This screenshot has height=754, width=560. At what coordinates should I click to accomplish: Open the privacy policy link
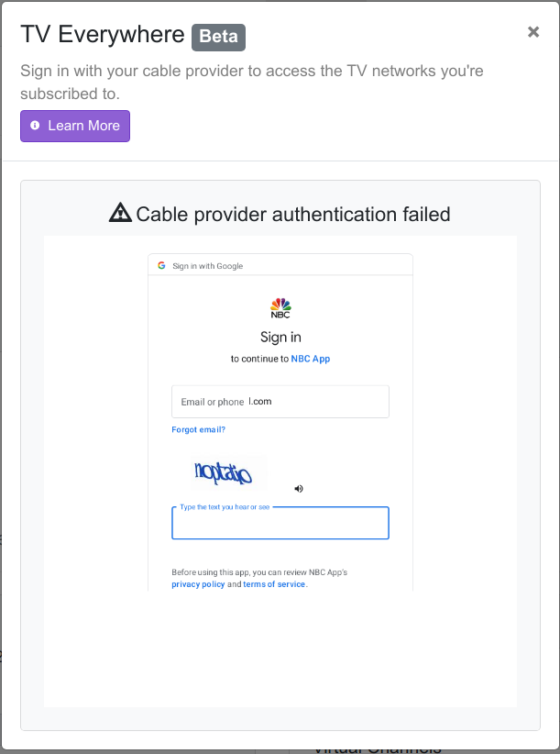pos(198,584)
